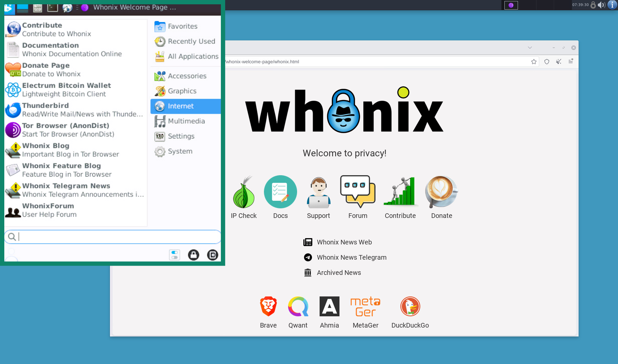Click the application menu search field
This screenshot has height=364, width=618.
pos(112,237)
